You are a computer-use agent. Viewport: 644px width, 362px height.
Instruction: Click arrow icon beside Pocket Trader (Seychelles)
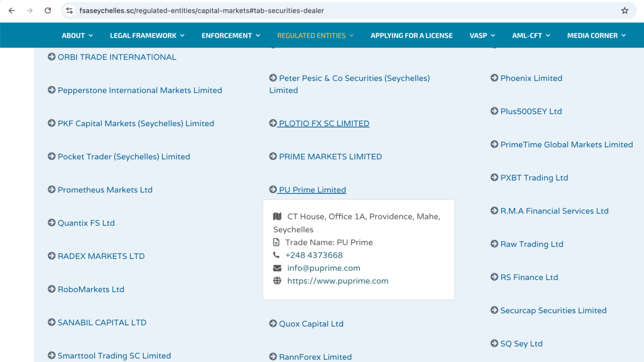[52, 157]
